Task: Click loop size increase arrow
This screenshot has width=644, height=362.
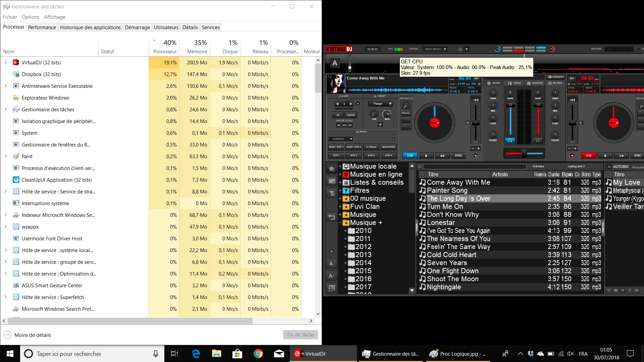Action: point(351,104)
